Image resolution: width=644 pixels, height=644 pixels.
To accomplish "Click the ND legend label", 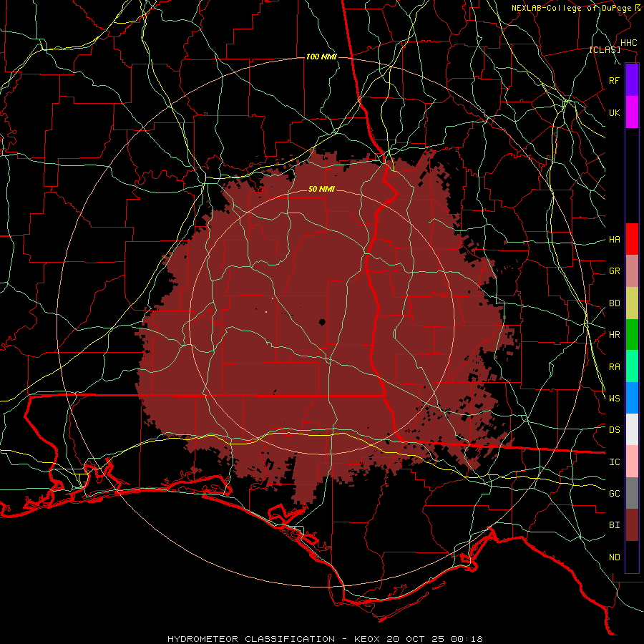I will coord(615,557).
